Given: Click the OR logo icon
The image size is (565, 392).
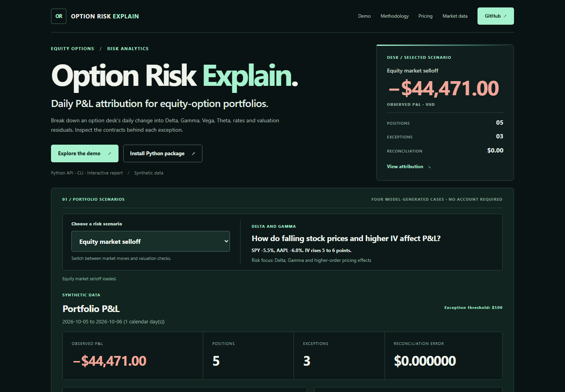Looking at the screenshot, I should point(58,16).
